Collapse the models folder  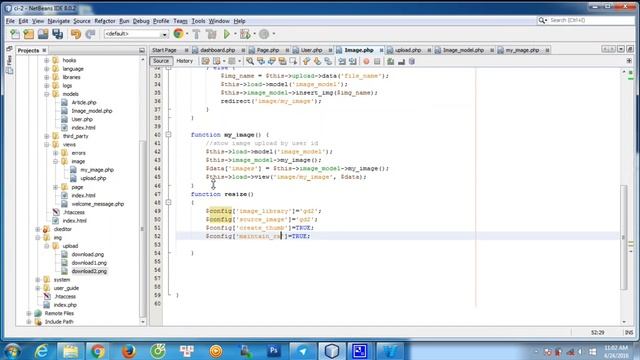47,94
